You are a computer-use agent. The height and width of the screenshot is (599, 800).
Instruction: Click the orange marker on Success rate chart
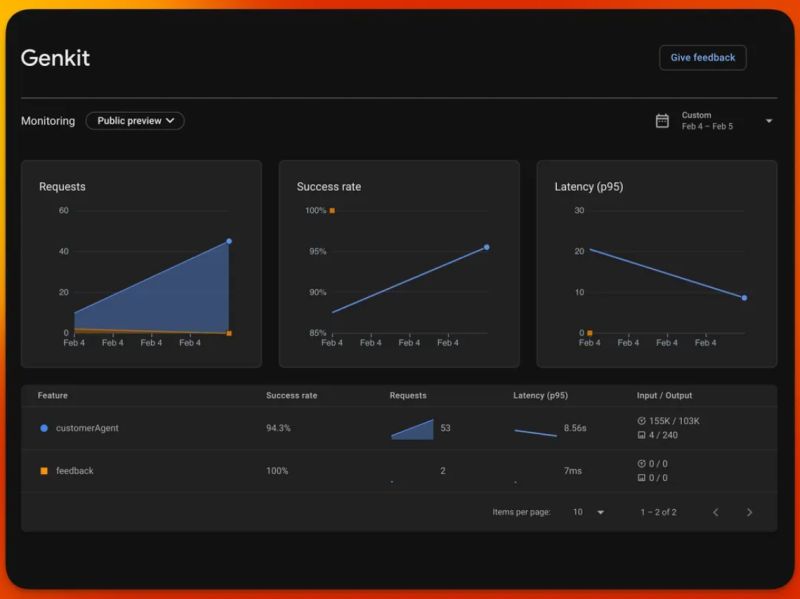click(332, 211)
